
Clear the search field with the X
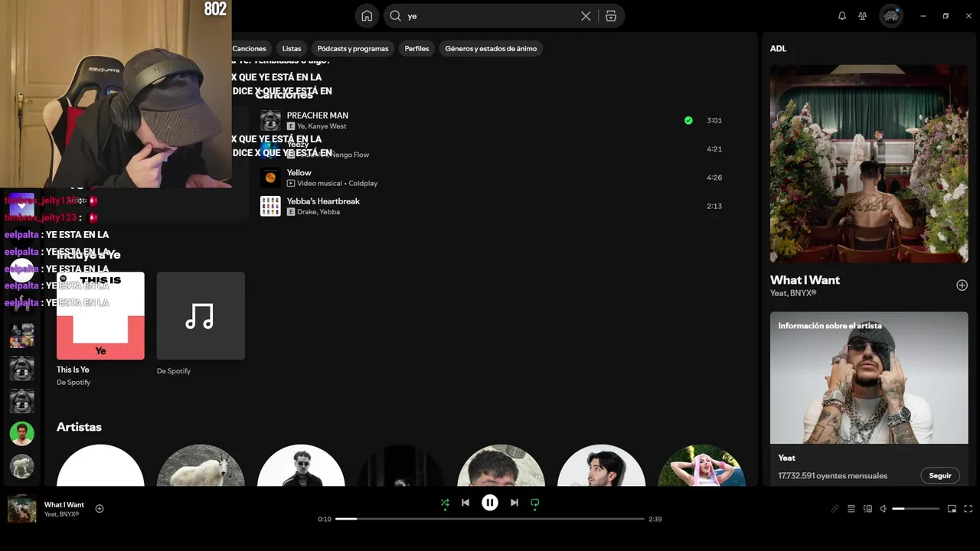click(x=586, y=16)
